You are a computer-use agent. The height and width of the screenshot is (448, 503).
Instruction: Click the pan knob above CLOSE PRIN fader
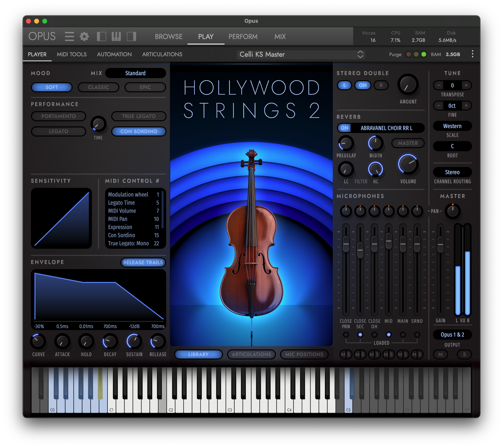(346, 211)
